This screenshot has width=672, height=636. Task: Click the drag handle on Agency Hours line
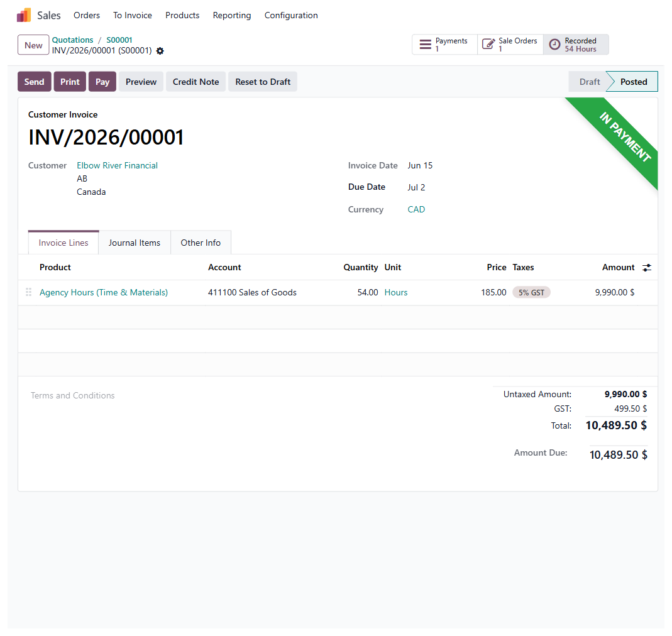click(29, 292)
